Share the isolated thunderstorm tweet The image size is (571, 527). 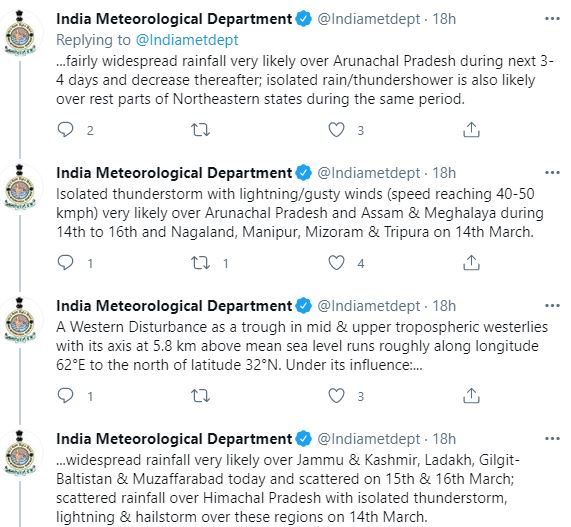click(x=471, y=263)
